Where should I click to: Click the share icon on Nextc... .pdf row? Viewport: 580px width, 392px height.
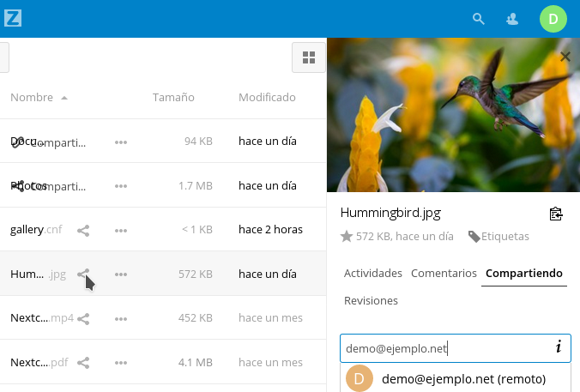coord(83,363)
